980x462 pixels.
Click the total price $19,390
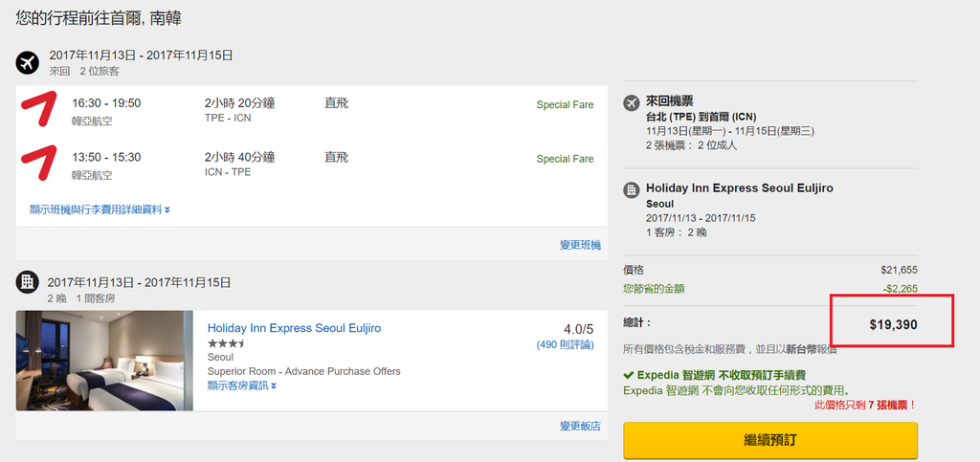pos(893,324)
